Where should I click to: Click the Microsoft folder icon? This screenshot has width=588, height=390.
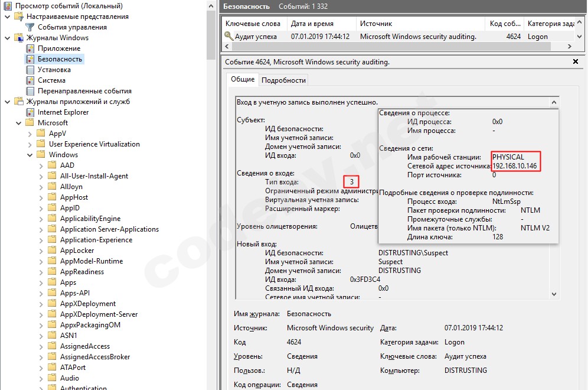click(x=30, y=123)
